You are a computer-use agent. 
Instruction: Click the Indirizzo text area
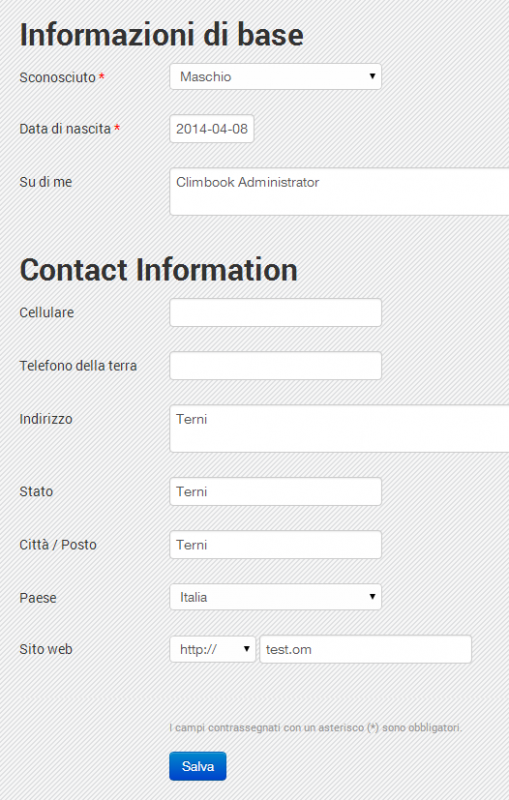[339, 429]
